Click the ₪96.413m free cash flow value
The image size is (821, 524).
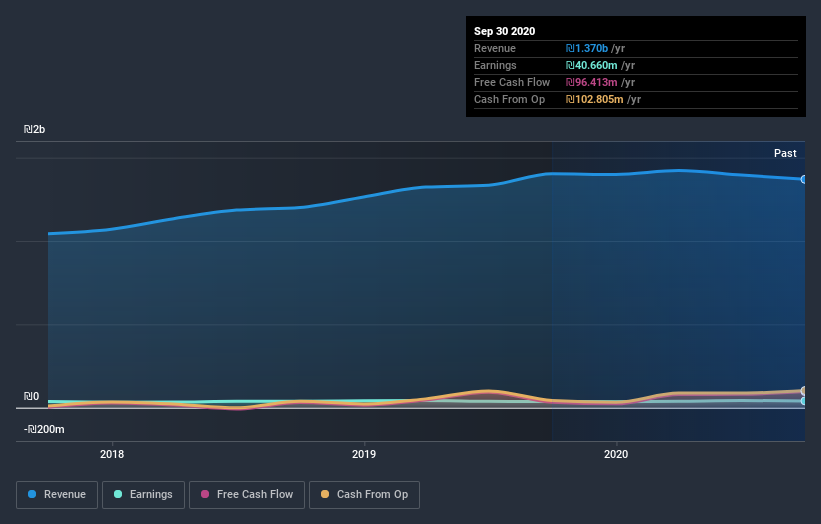coord(591,82)
